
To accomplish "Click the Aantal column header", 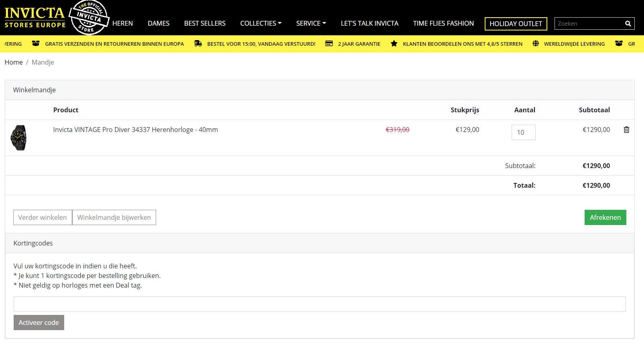I will point(525,110).
